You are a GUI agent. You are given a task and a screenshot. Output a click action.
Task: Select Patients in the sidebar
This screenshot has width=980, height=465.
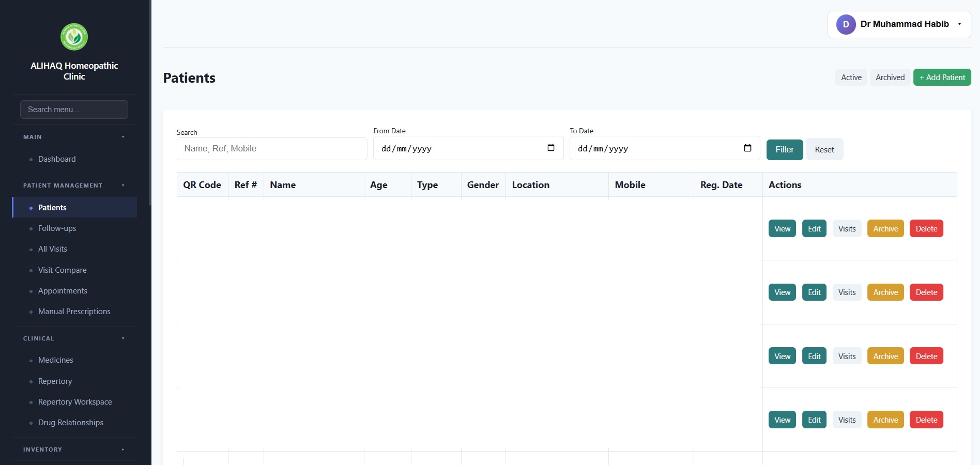[74, 207]
